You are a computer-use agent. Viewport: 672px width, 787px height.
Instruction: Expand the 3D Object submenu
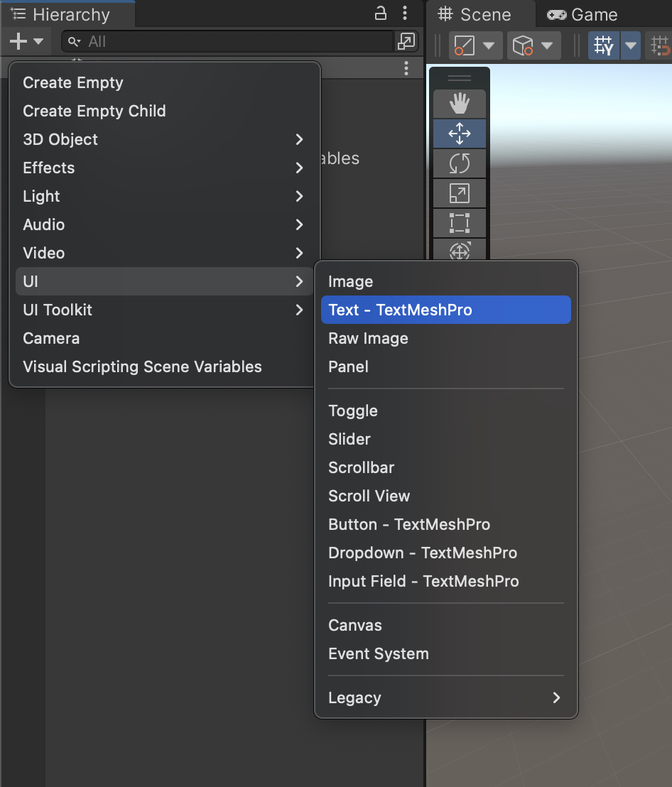tap(165, 139)
